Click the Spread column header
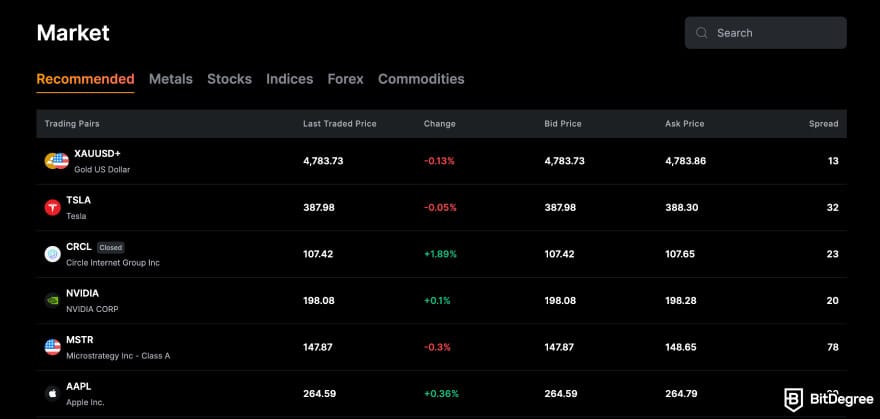 823,123
